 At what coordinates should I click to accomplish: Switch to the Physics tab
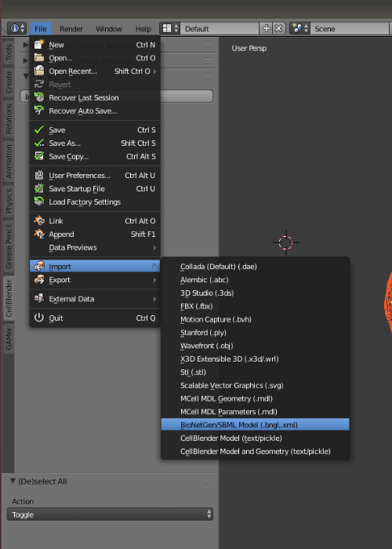[x=9, y=202]
